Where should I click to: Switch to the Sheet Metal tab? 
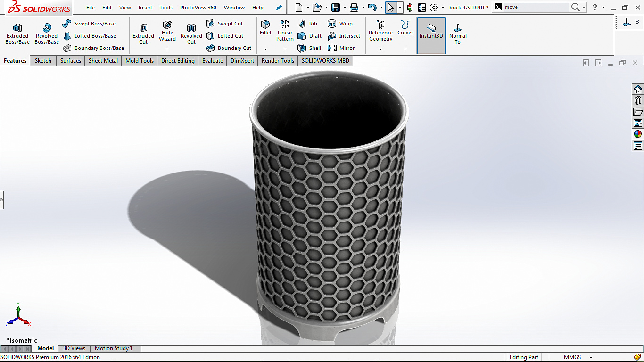(103, 61)
